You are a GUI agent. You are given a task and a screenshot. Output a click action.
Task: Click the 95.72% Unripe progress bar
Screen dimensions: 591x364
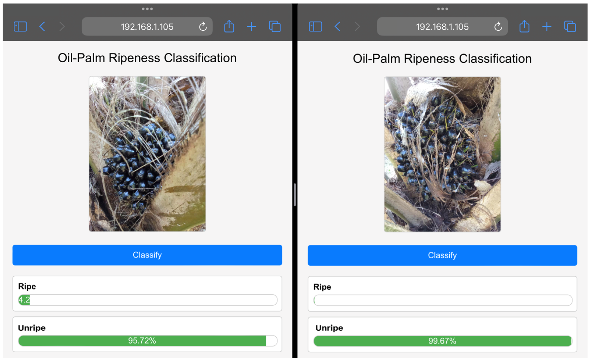148,341
